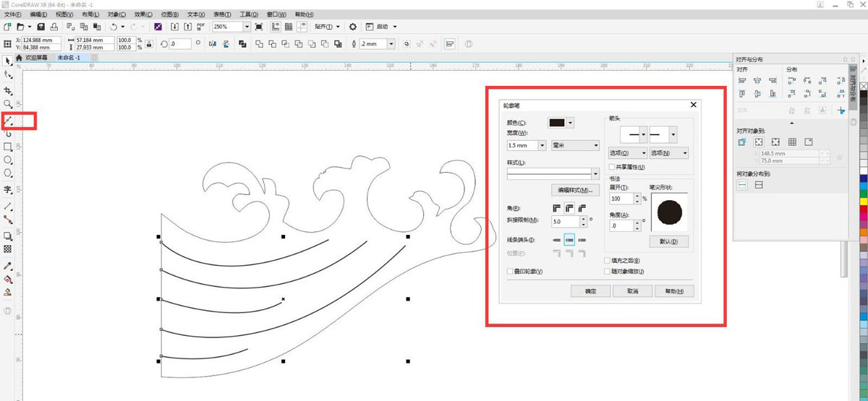Enable the 填充之后 checkbox

tap(607, 261)
